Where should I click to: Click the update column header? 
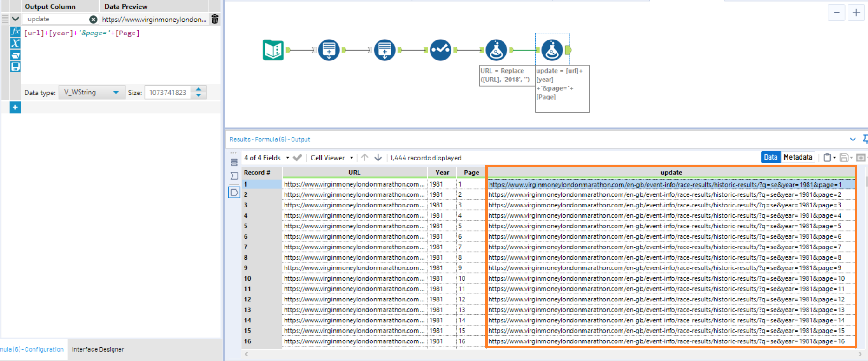pos(671,173)
